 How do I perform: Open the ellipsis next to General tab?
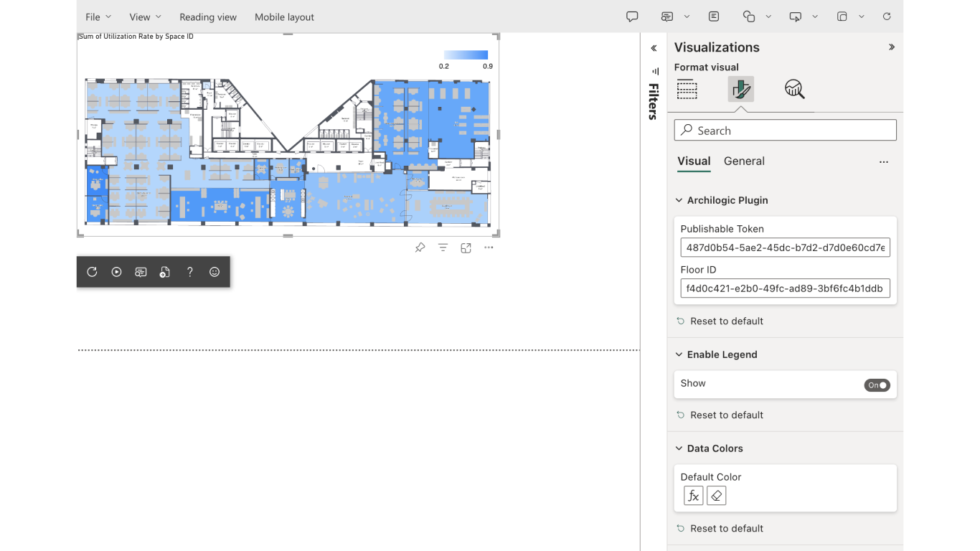884,162
